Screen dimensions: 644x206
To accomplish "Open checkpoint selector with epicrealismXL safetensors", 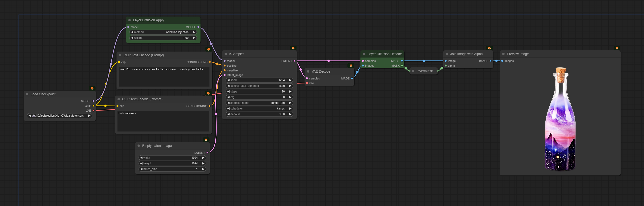I will click(x=59, y=115).
